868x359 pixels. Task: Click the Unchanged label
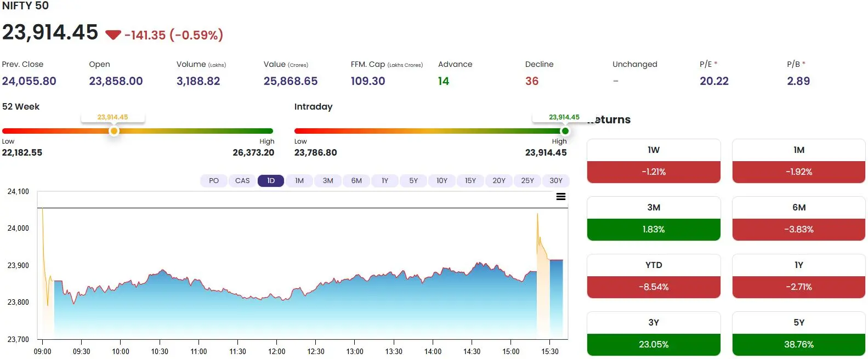tap(634, 64)
